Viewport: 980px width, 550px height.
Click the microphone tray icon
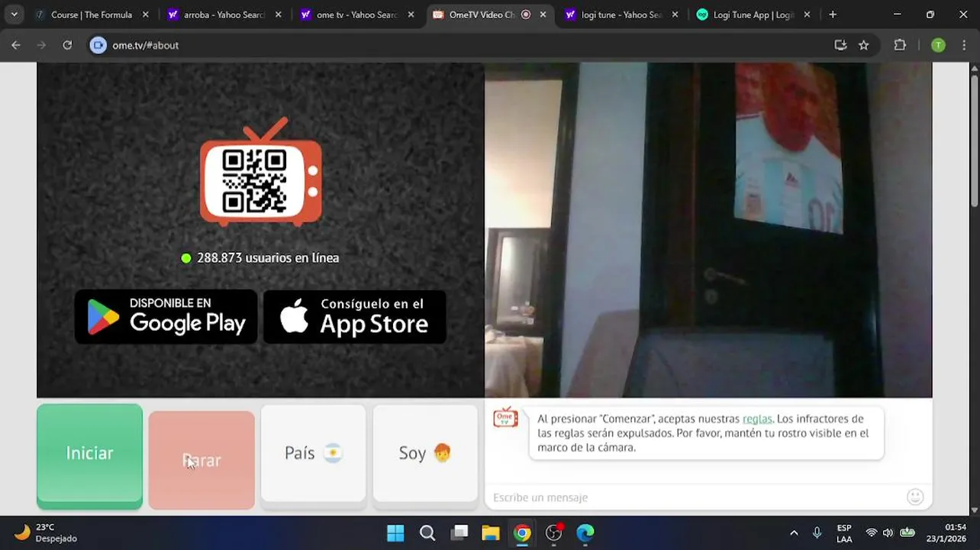(x=817, y=532)
